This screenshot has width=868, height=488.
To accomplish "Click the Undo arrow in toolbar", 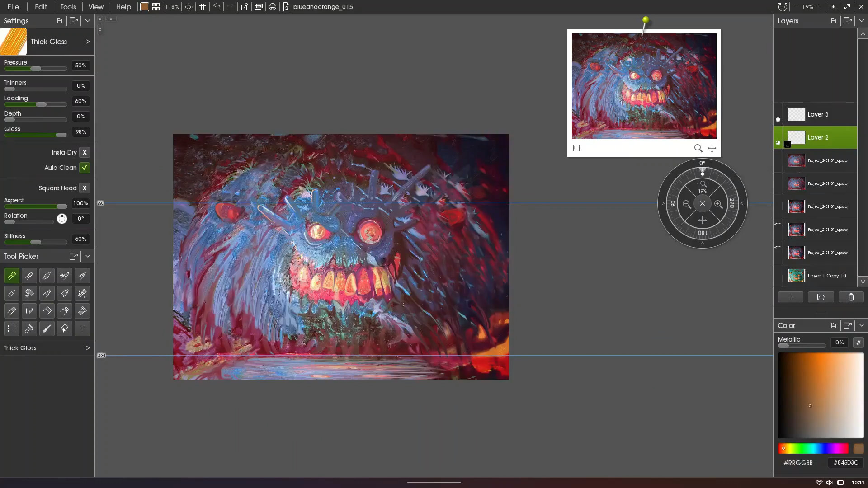I will [x=217, y=7].
